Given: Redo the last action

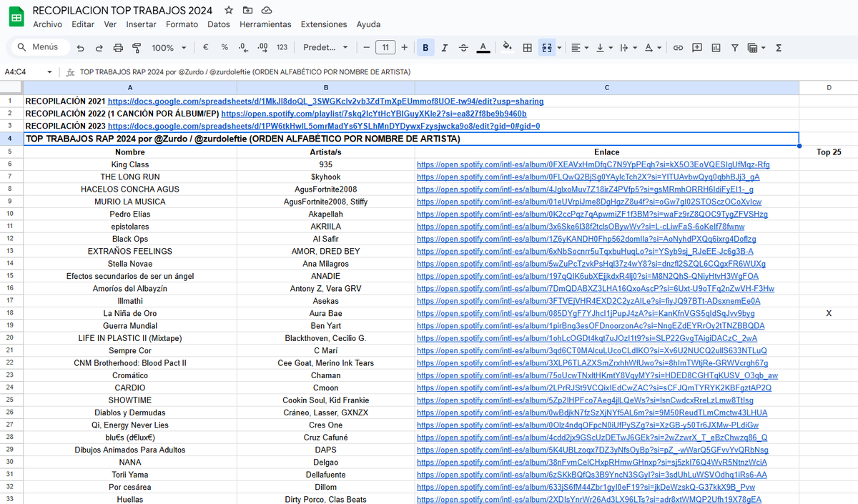Looking at the screenshot, I should pos(99,48).
